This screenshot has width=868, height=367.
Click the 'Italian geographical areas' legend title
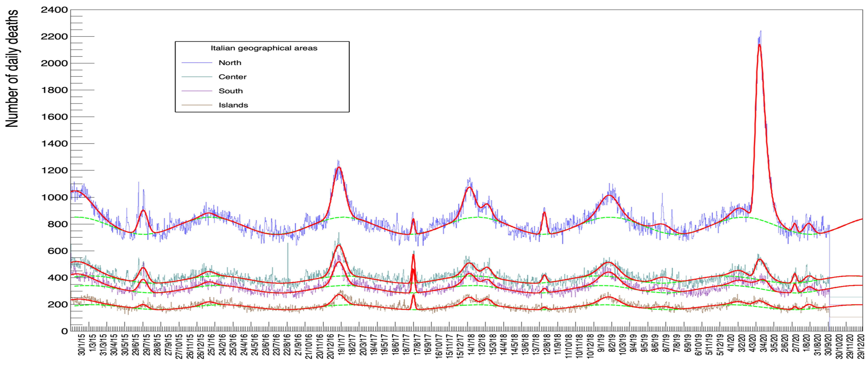point(264,48)
